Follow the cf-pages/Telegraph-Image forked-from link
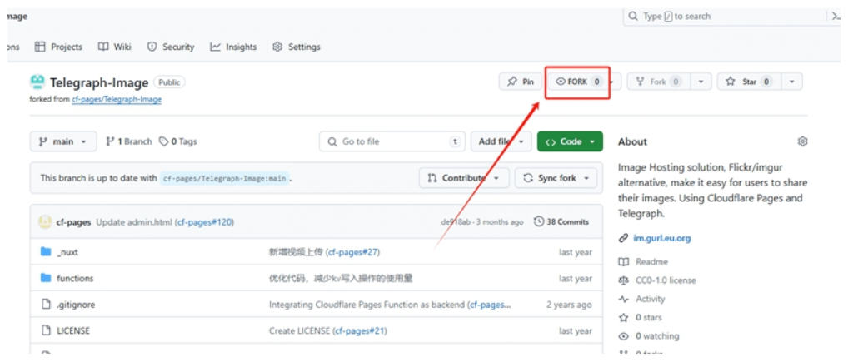The image size is (868, 362). [117, 100]
